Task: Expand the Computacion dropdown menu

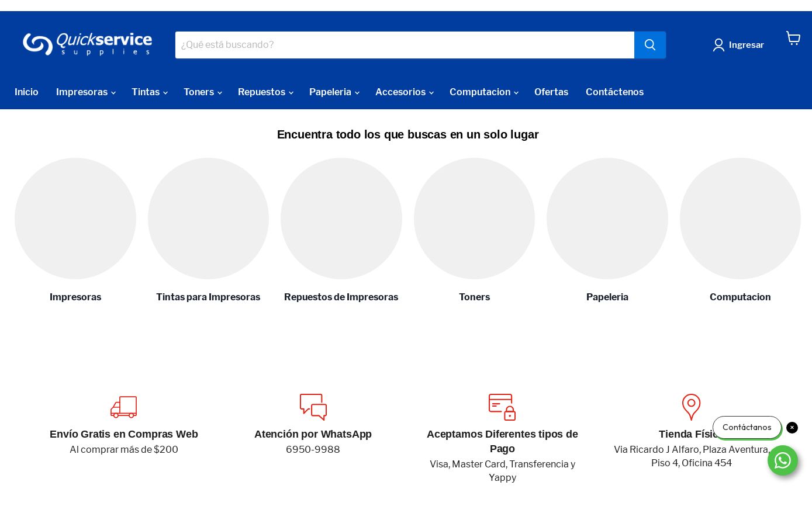Action: (483, 92)
